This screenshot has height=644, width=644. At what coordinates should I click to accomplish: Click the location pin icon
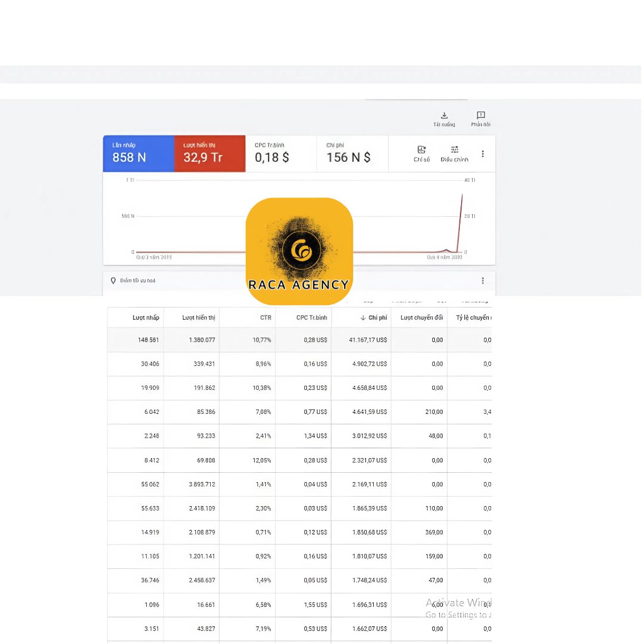pyautogui.click(x=113, y=280)
